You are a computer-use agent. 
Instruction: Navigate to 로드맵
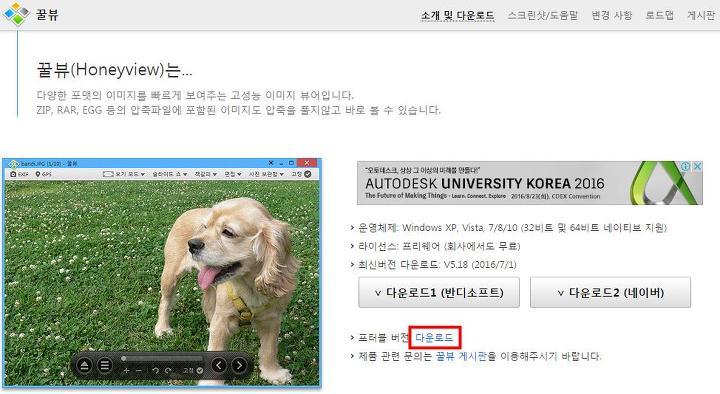(x=659, y=15)
